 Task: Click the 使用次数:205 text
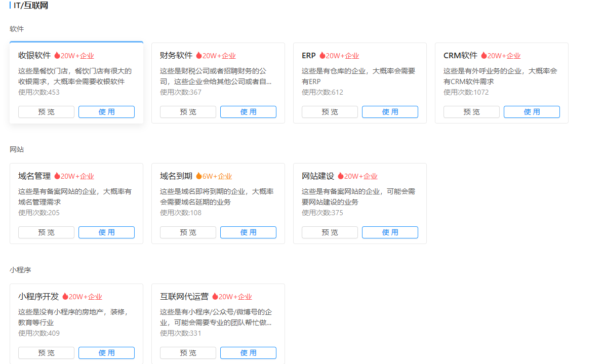click(x=39, y=213)
